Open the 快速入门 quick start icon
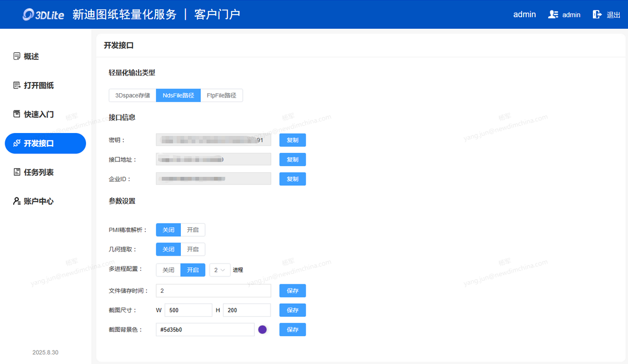Image resolution: width=628 pixels, height=364 pixels. 17,114
